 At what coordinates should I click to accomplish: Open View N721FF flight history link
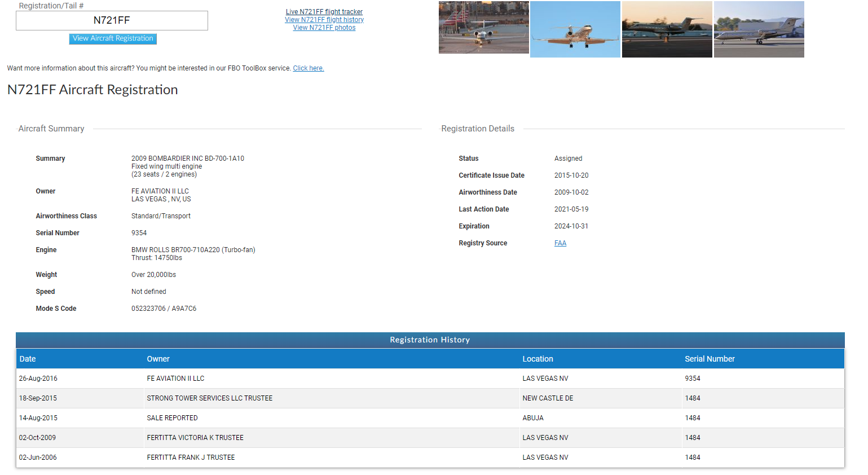point(324,20)
